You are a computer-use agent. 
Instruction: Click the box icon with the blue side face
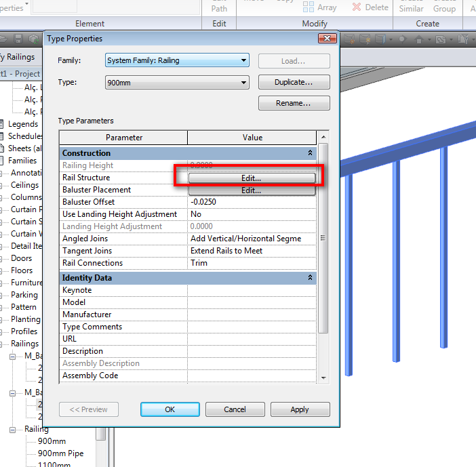(x=380, y=39)
